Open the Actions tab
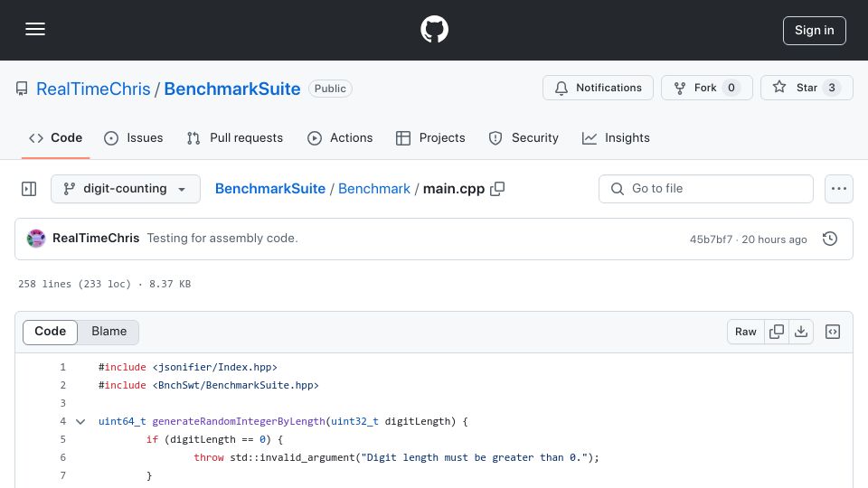868x488 pixels. pyautogui.click(x=340, y=137)
